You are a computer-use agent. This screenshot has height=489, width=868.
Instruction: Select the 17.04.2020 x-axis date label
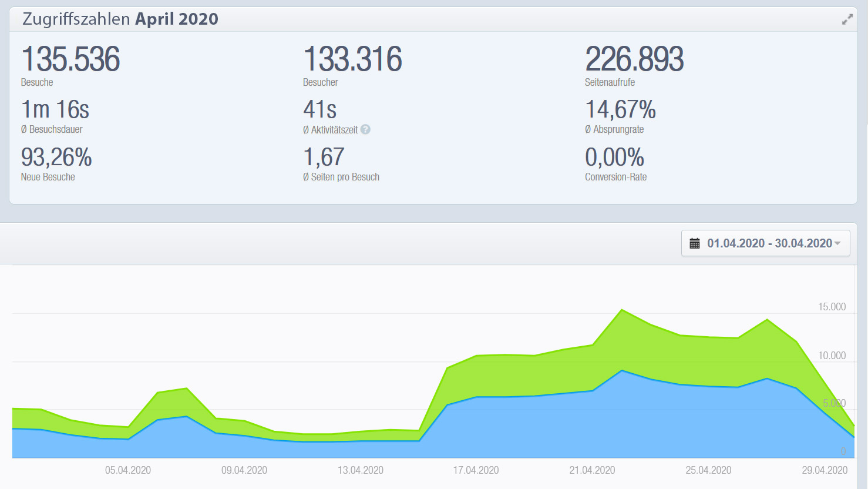coord(476,470)
